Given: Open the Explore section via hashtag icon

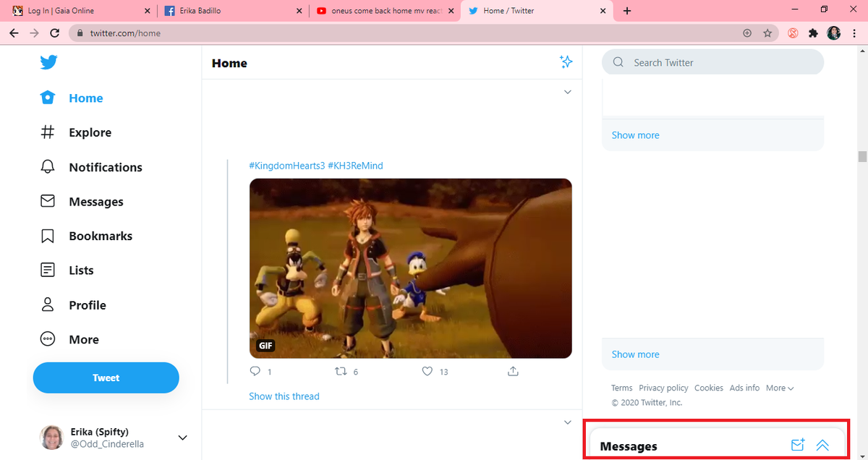Looking at the screenshot, I should click(x=47, y=132).
